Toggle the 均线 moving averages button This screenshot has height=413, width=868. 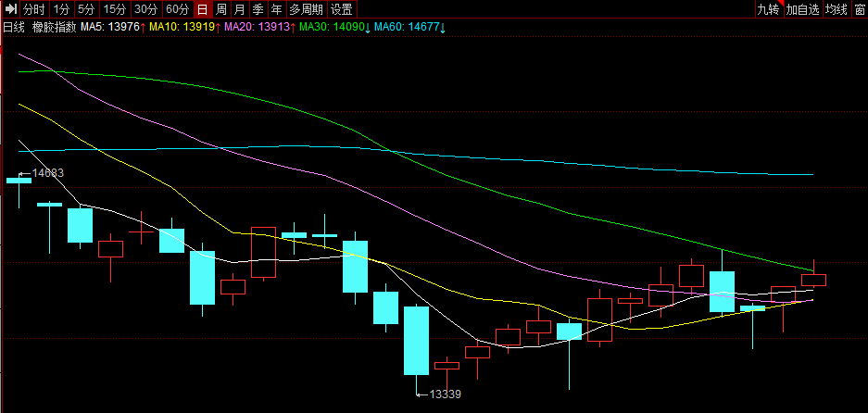(837, 9)
